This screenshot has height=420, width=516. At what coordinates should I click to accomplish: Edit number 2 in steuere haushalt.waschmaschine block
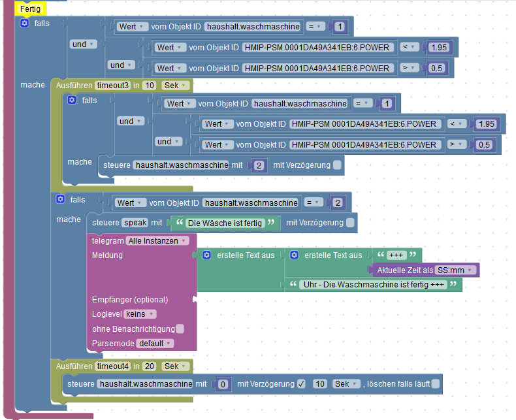(x=259, y=165)
